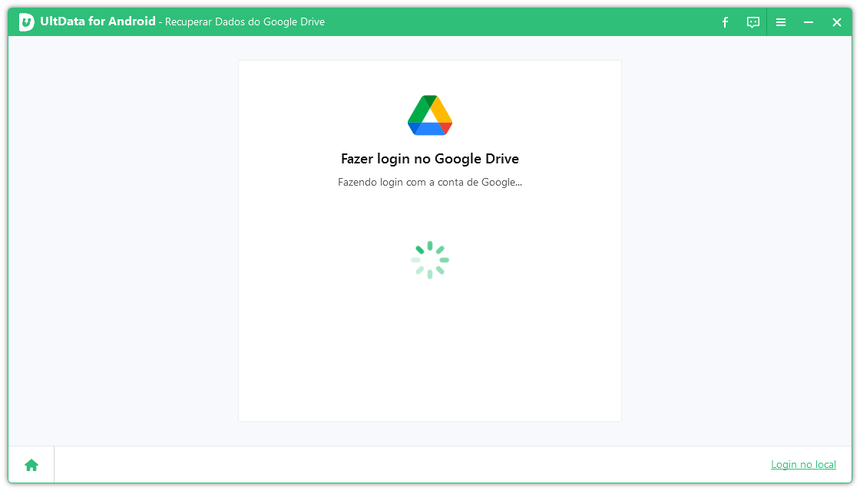The height and width of the screenshot is (491, 860).
Task: Close the UltData for Android window
Action: (837, 22)
